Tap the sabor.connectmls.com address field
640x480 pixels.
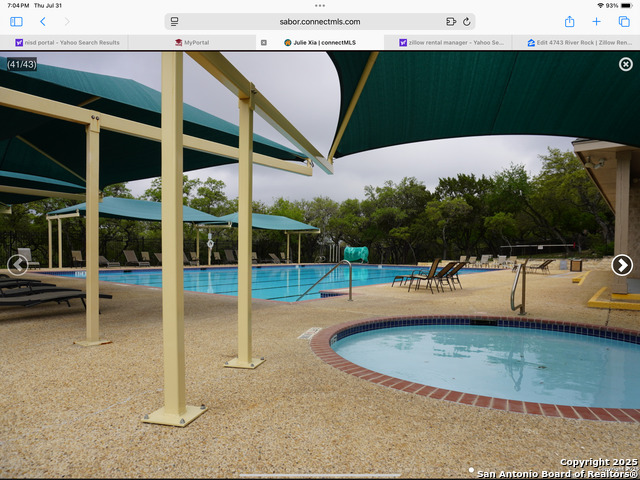[x=319, y=21]
